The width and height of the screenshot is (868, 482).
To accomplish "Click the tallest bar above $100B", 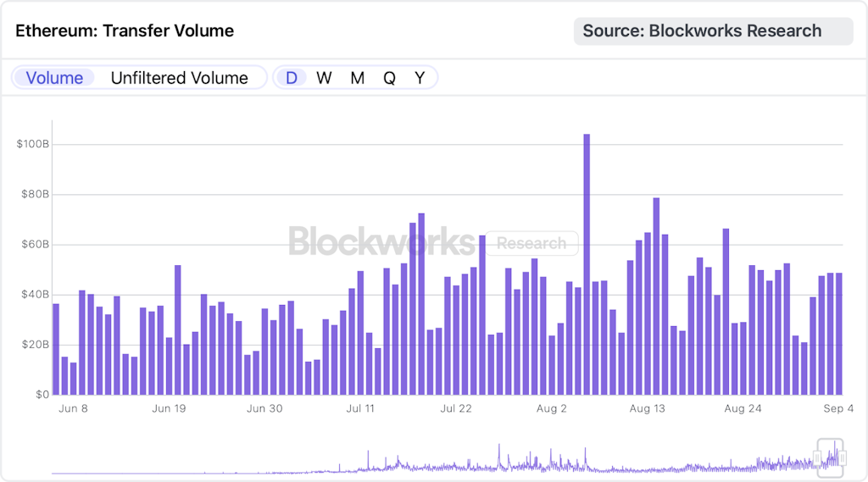I will (x=587, y=264).
